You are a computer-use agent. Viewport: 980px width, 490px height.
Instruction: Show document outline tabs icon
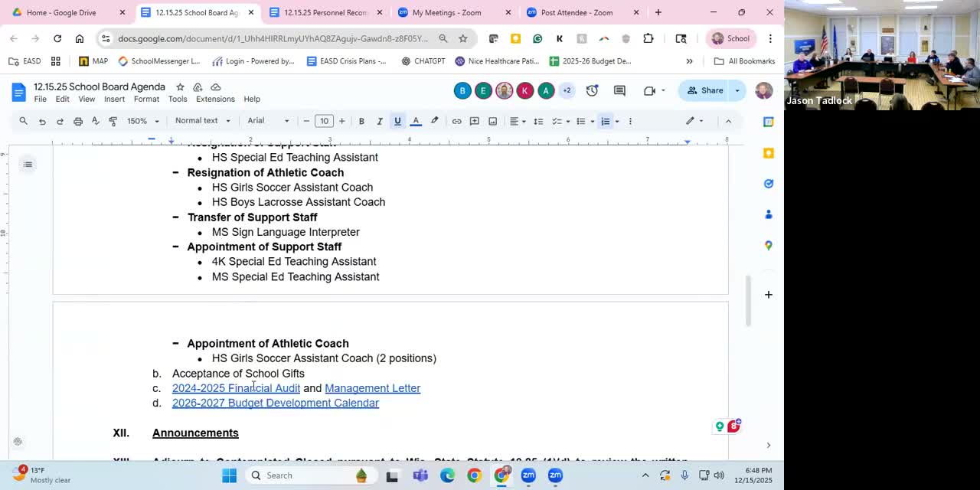click(28, 165)
